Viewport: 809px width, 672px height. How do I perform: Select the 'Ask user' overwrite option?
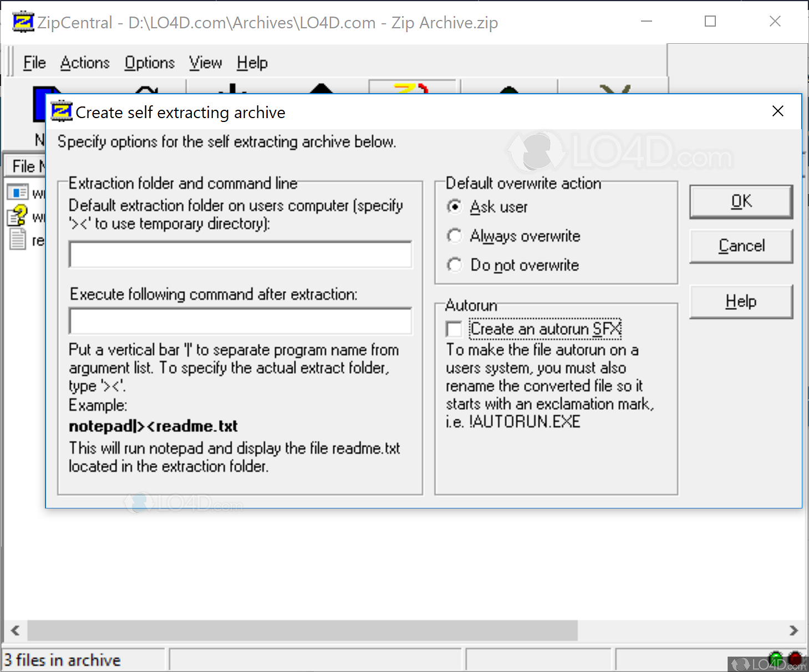pos(454,207)
